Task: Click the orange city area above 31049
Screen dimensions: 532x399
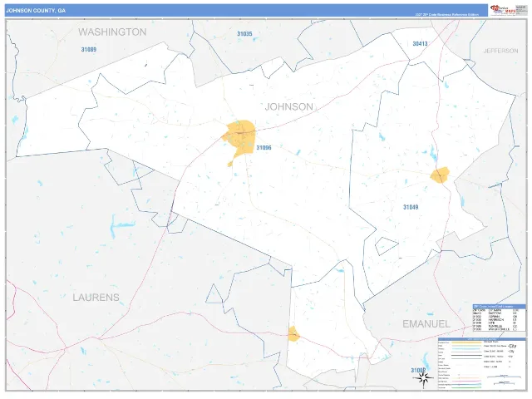Action: click(x=440, y=175)
